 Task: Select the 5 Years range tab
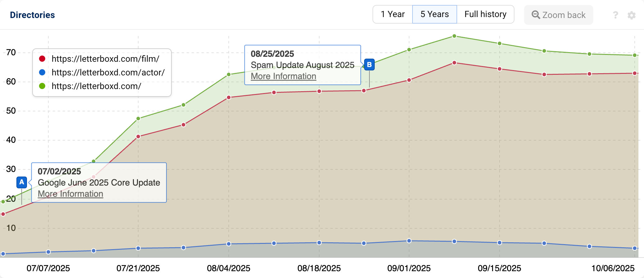tap(434, 14)
